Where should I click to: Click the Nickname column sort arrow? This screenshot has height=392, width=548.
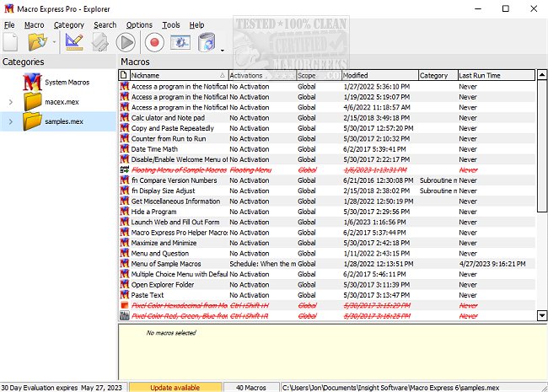(223, 75)
